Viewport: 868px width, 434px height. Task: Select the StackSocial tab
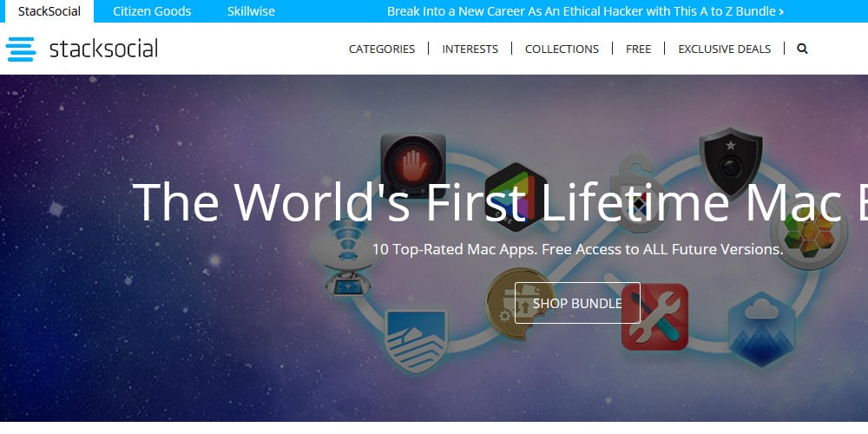[49, 11]
